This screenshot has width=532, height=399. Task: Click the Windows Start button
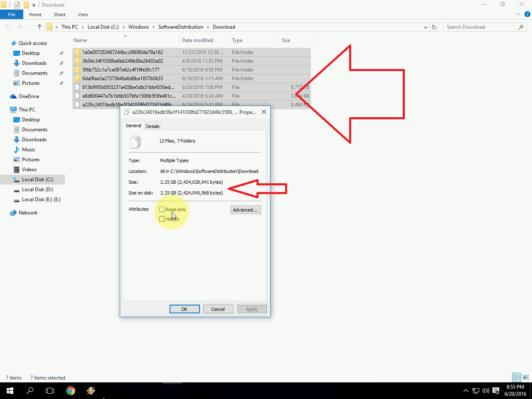pyautogui.click(x=9, y=391)
